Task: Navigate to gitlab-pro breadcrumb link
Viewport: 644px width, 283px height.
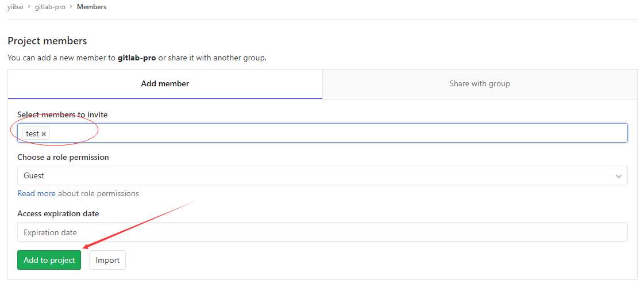Action: click(x=50, y=7)
